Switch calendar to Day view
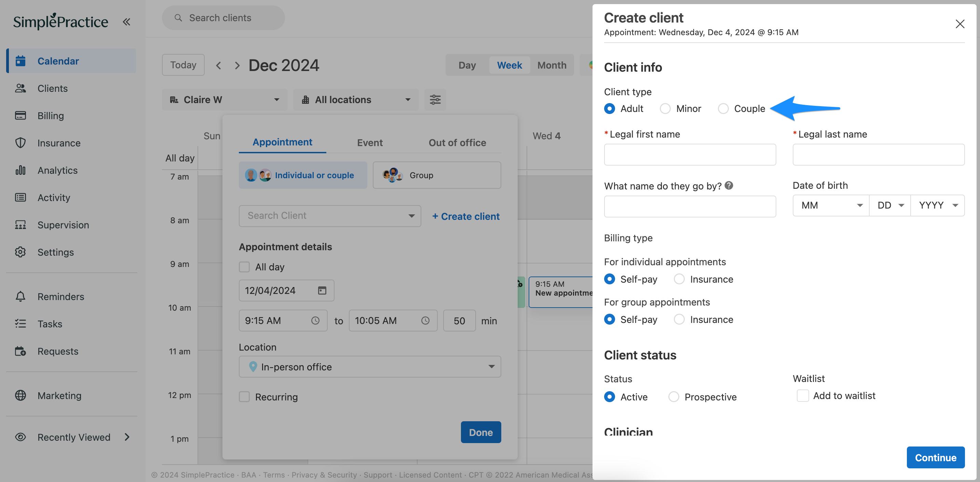Viewport: 980px width, 482px height. (467, 66)
